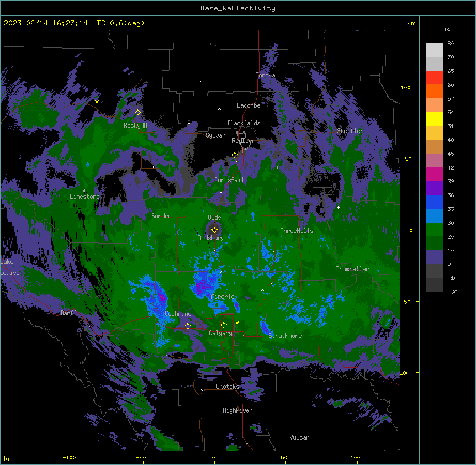The width and height of the screenshot is (476, 465).
Task: Click the Cochrane city label
Action: tap(178, 314)
